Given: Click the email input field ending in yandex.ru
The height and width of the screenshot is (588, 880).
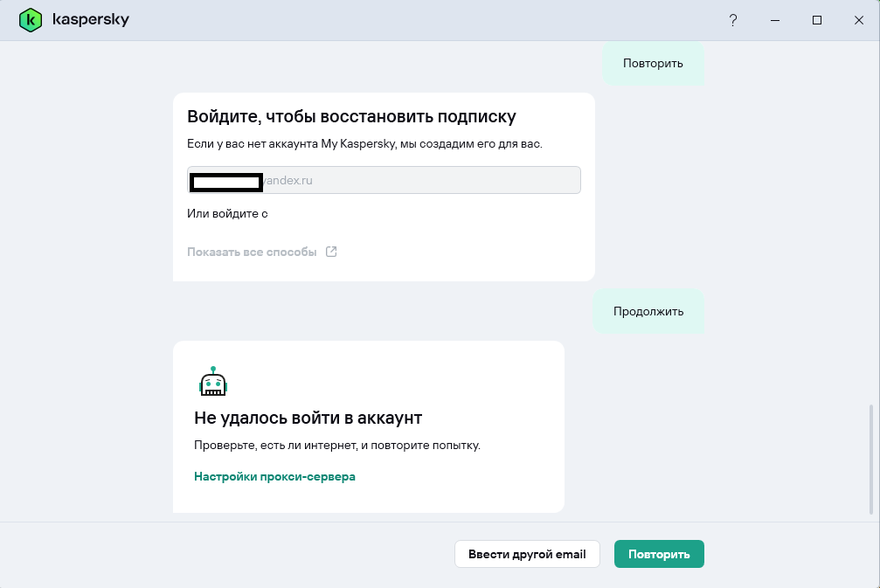Looking at the screenshot, I should pyautogui.click(x=384, y=180).
